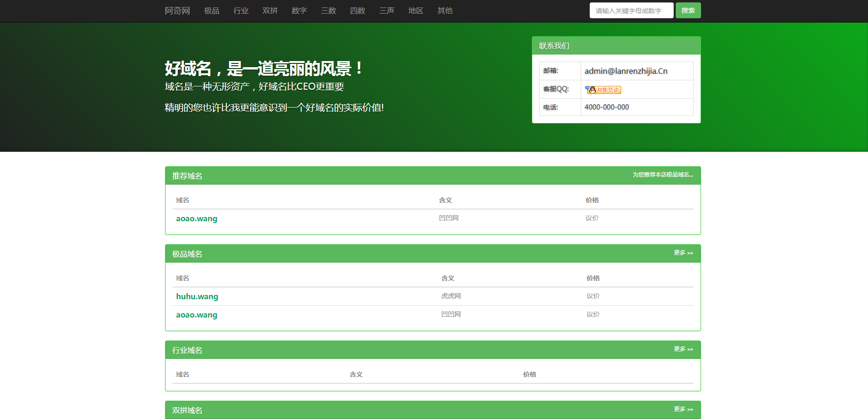Click phone number 4000-000-000

pos(607,107)
